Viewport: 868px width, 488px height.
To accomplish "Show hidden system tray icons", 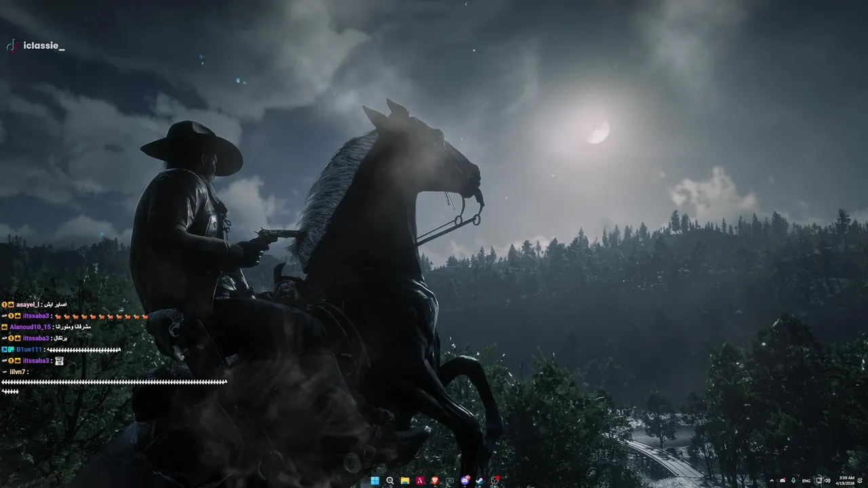I will coord(772,481).
